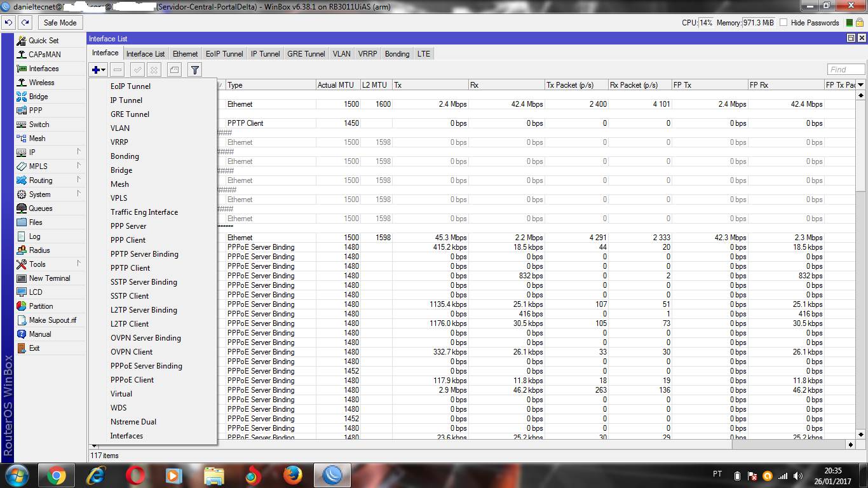Click the Filter funnel toolbar button
868x488 pixels.
click(x=195, y=70)
